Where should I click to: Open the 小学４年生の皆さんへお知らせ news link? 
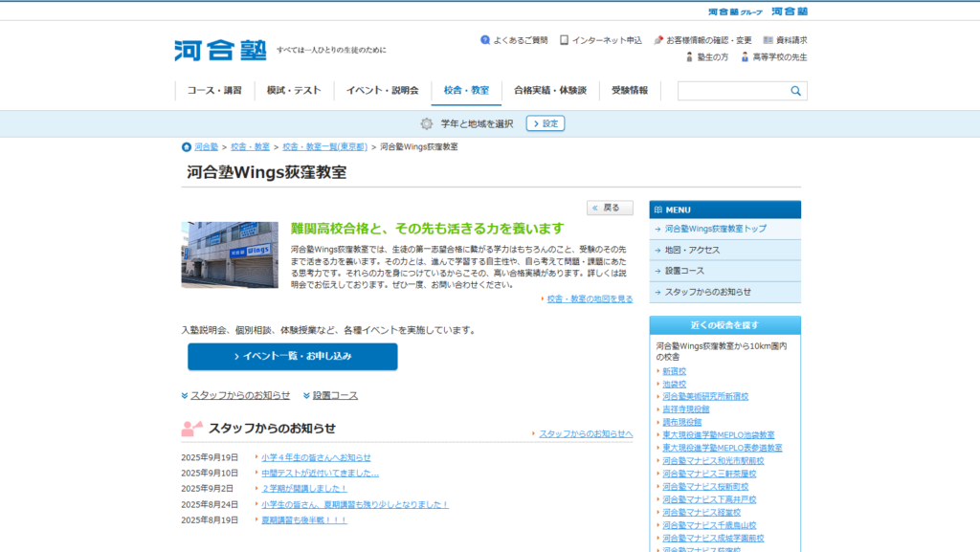tap(316, 457)
